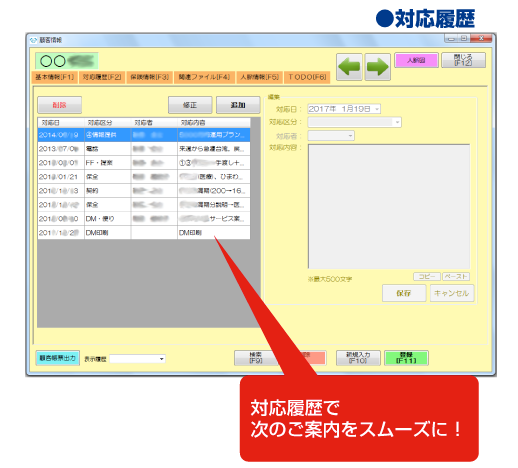The height and width of the screenshot is (468, 518).
Task: Click the green 登録 [F11] button
Action: [x=406, y=358]
